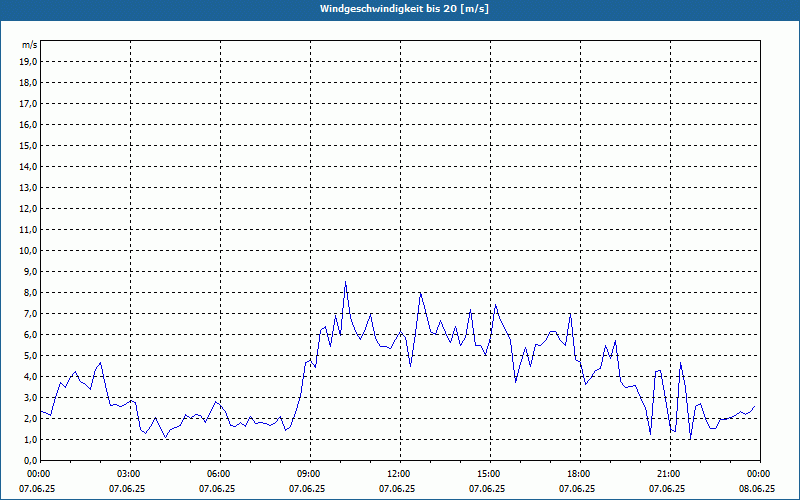Select the '7,0' y-axis value
Viewport: 800px width, 500px height.
31,313
